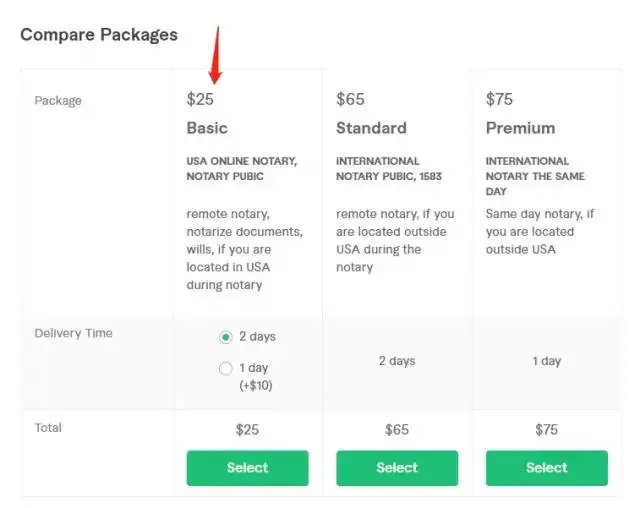This screenshot has width=640, height=508.
Task: Click USA ONLINE NOTARY, NOTARY PUBIC subtitle
Action: click(x=242, y=169)
